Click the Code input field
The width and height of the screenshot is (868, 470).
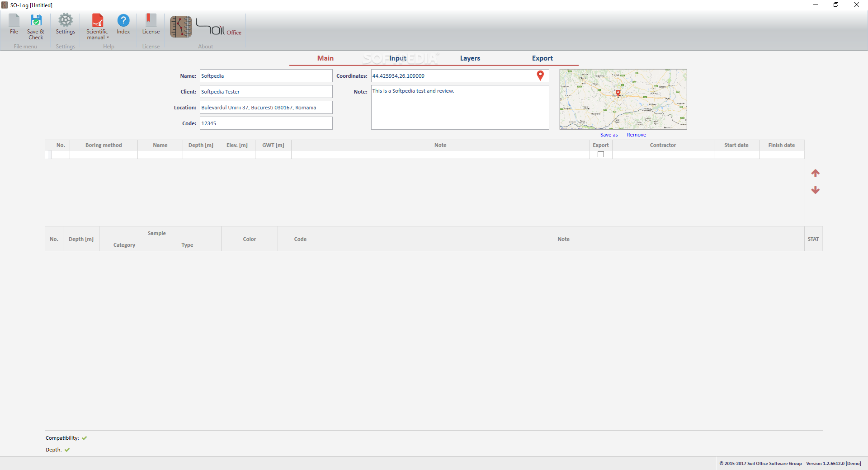click(x=266, y=123)
